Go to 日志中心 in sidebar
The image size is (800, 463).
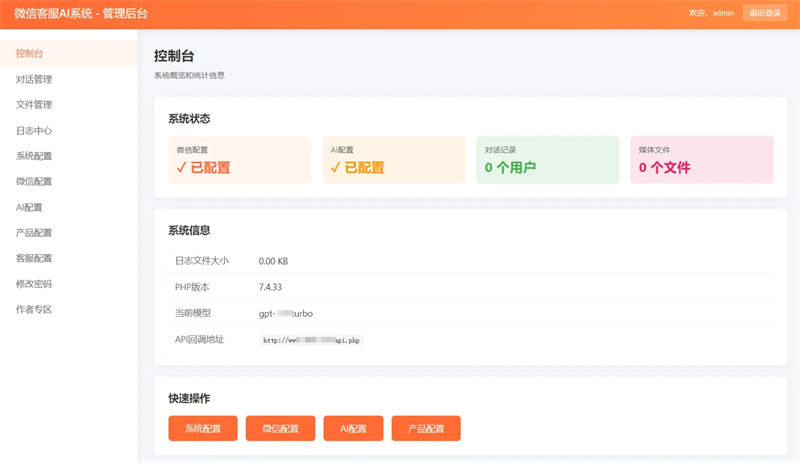coord(34,130)
